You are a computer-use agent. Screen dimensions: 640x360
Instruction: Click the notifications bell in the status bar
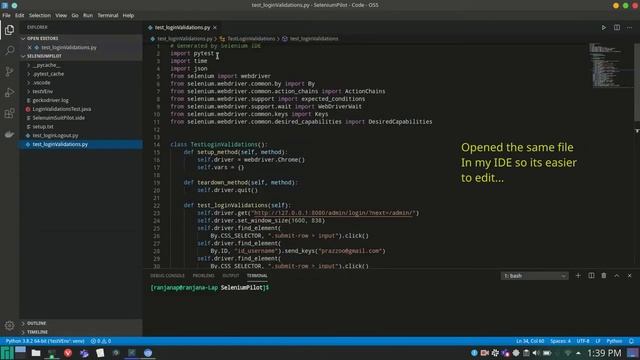tap(631, 341)
